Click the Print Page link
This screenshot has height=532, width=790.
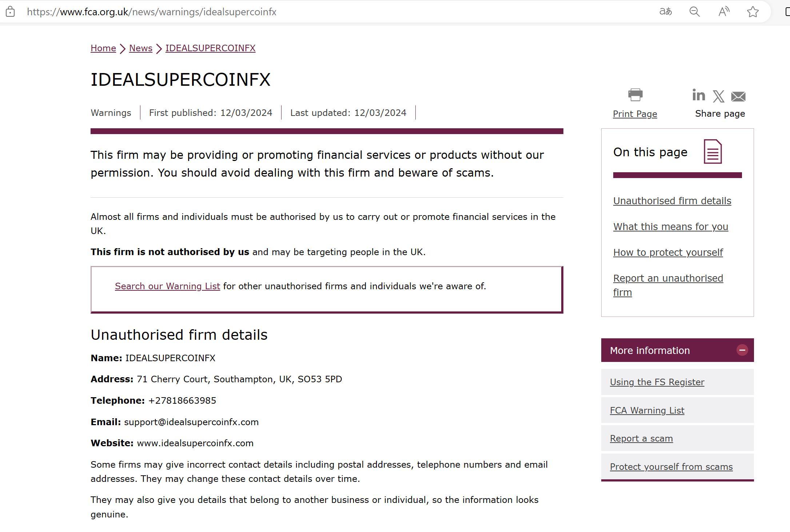635,114
